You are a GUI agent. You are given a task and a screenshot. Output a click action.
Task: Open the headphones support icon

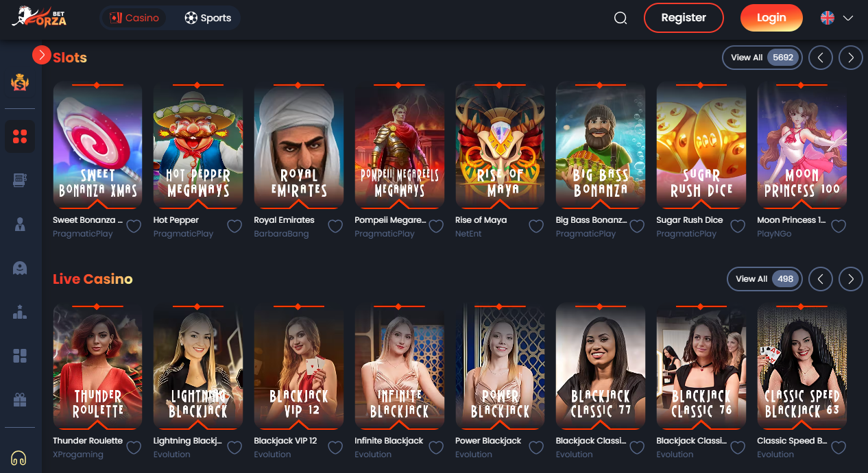tap(19, 457)
